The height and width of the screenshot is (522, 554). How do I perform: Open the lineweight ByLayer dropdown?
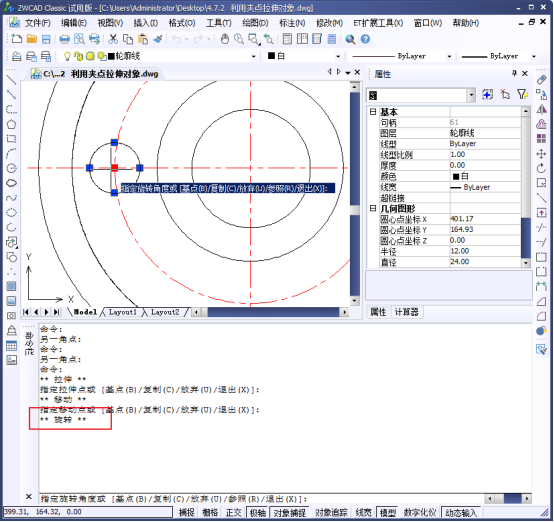tap(534, 56)
